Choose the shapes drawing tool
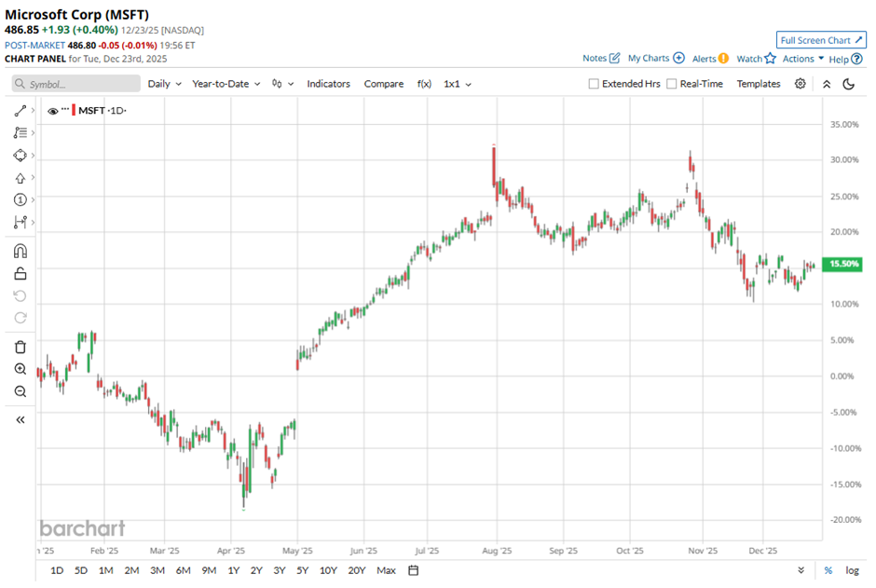 point(21,156)
